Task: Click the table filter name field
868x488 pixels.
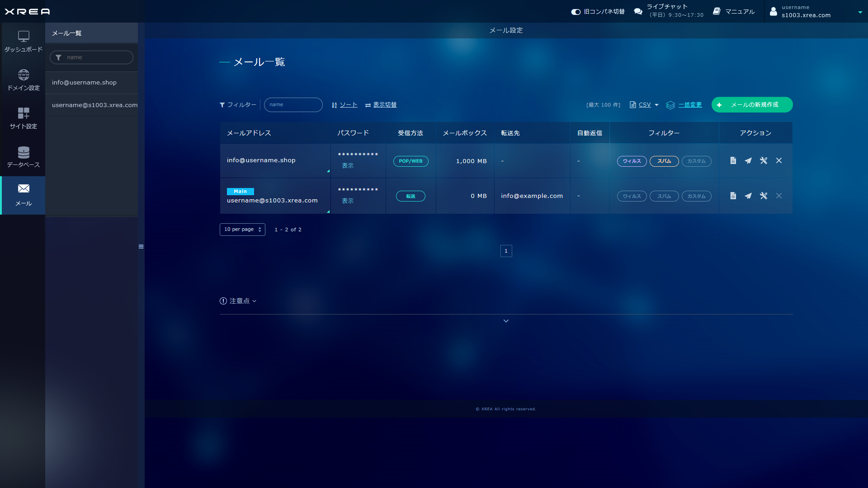Action: point(293,105)
